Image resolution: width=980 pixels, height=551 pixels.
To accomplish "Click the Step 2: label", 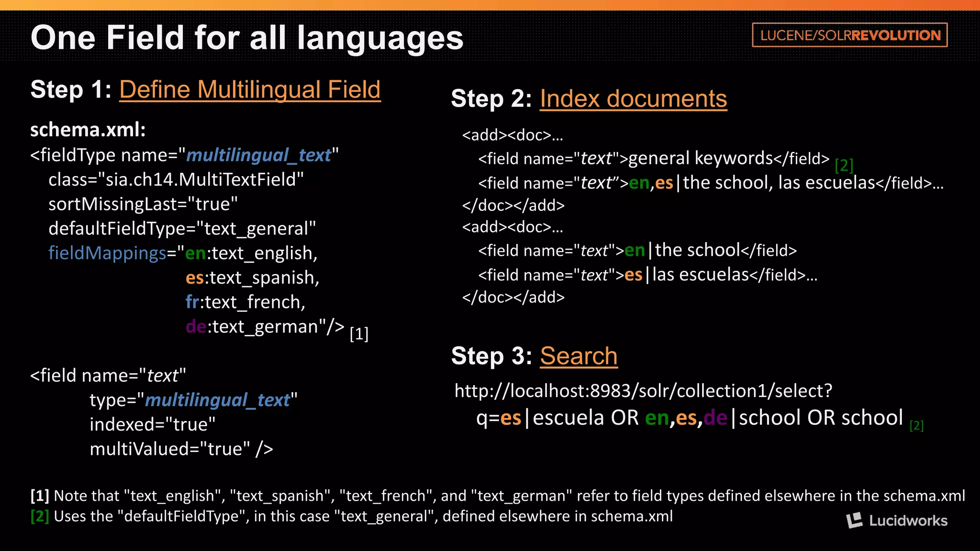I will [x=491, y=99].
